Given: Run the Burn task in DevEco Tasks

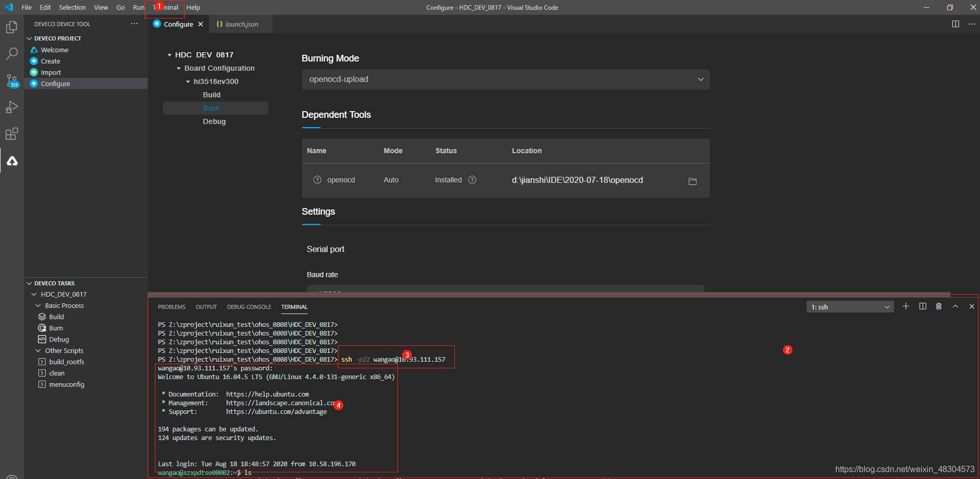Looking at the screenshot, I should pyautogui.click(x=56, y=328).
